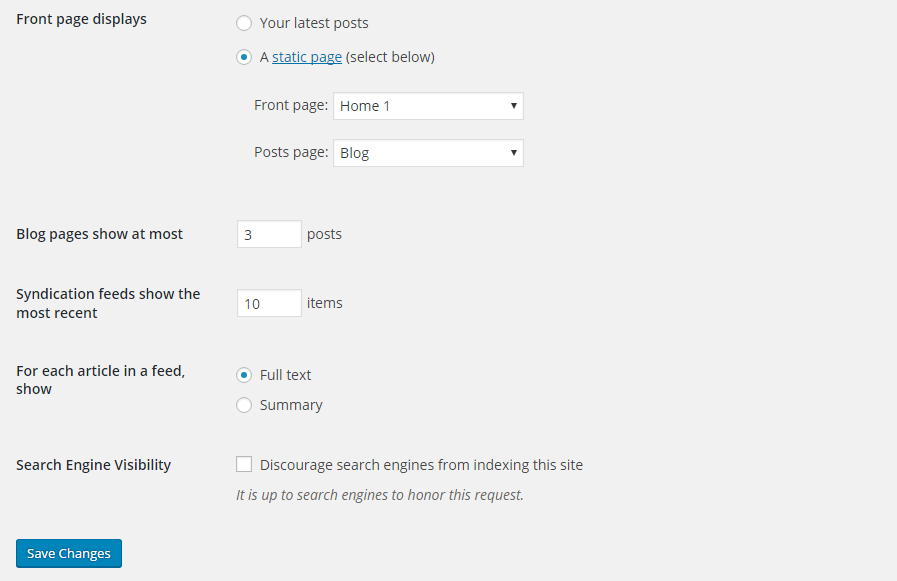Click the "Front page displays" heading
The height and width of the screenshot is (581, 897).
point(82,19)
